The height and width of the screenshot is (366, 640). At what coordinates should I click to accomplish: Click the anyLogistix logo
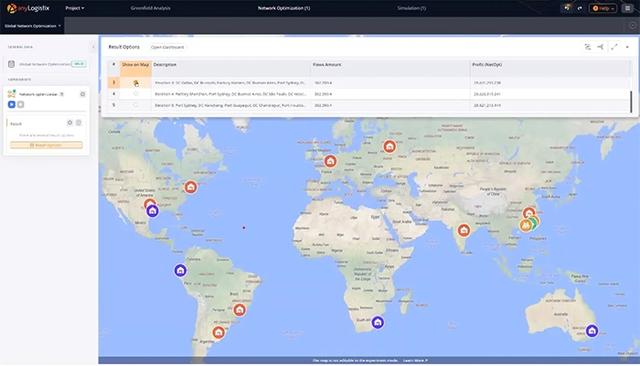28,8
